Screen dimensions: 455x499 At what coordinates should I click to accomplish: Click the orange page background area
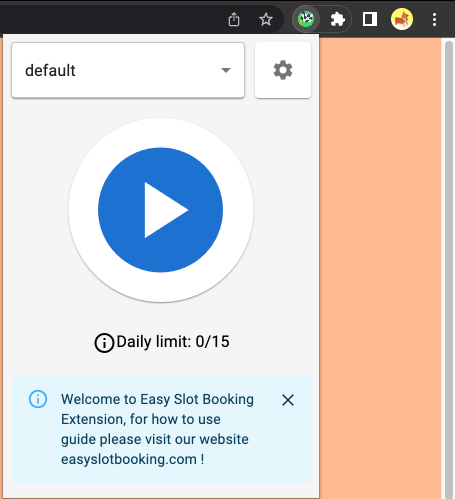(x=380, y=268)
